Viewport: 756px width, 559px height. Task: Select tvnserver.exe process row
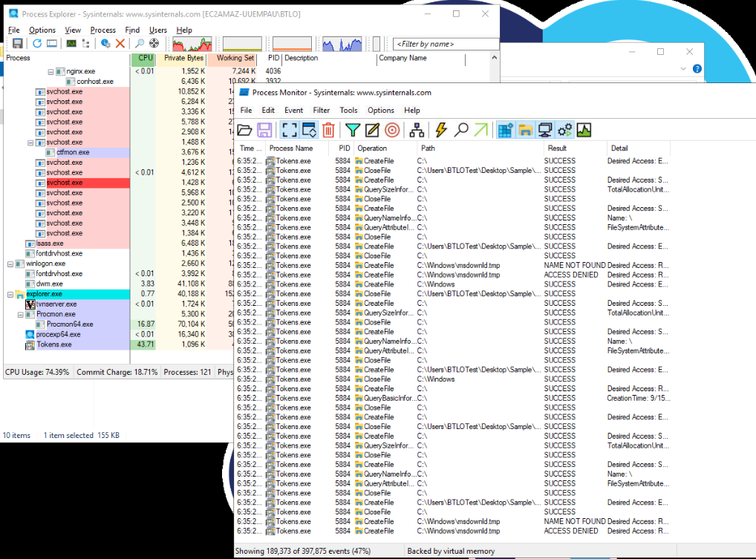[56, 304]
